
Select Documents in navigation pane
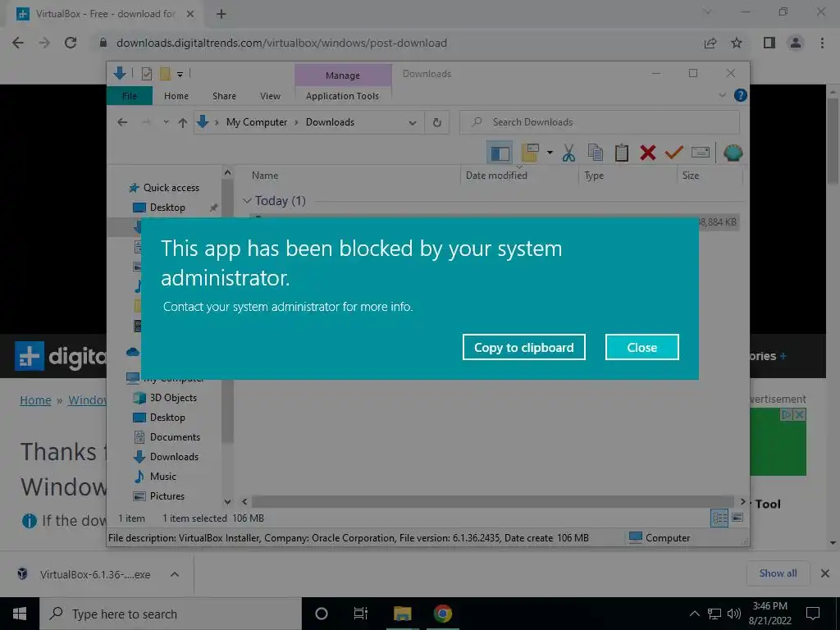[x=175, y=436]
